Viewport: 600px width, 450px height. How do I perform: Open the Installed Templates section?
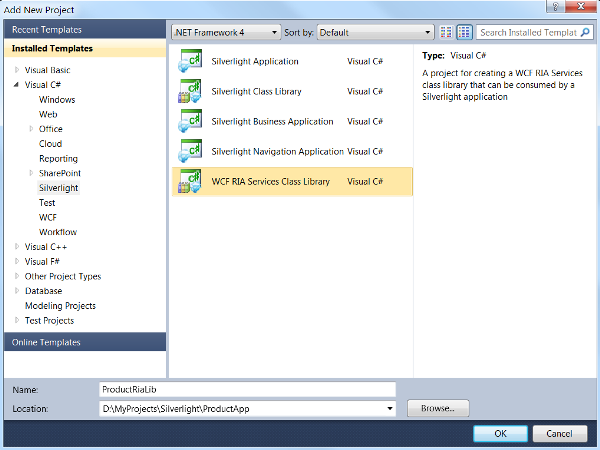(x=85, y=48)
